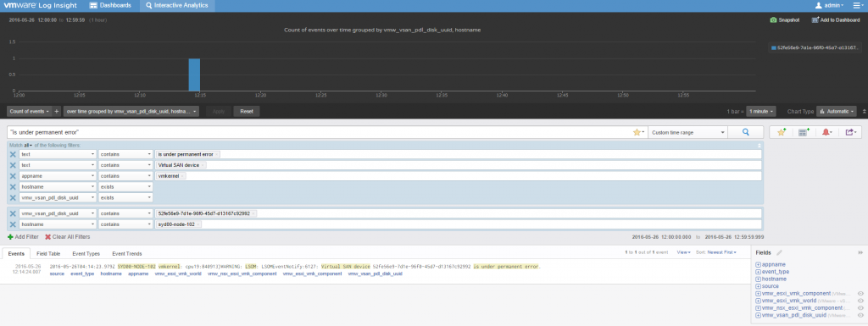The height and width of the screenshot is (326, 868).
Task: Click the main search query input field
Action: (320, 133)
